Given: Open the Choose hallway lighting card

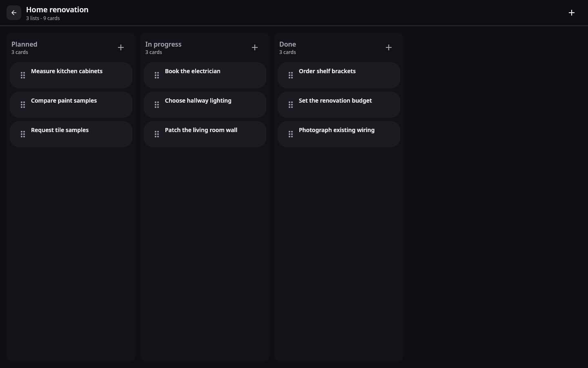Looking at the screenshot, I should click(x=205, y=105).
